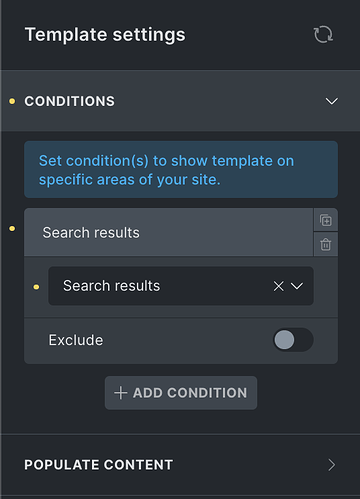Viewport: 360px width, 499px height.
Task: Click the blue conditions info message
Action: point(181,170)
